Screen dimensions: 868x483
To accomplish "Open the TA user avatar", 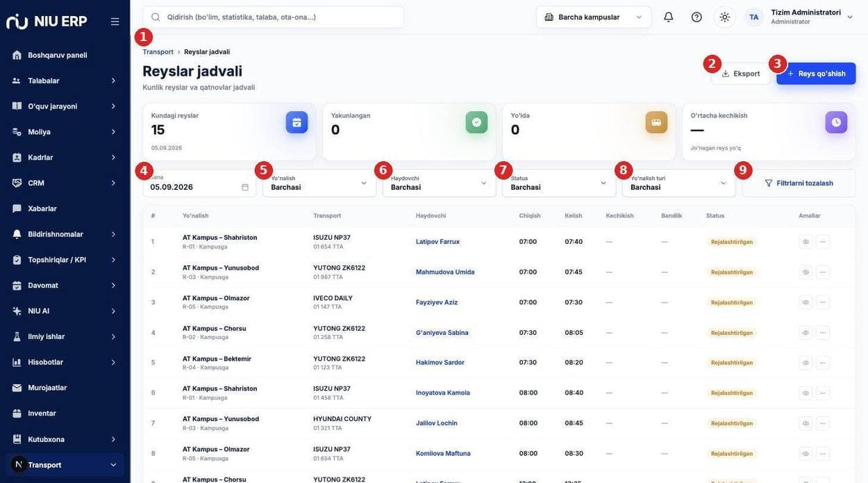I will (x=754, y=17).
